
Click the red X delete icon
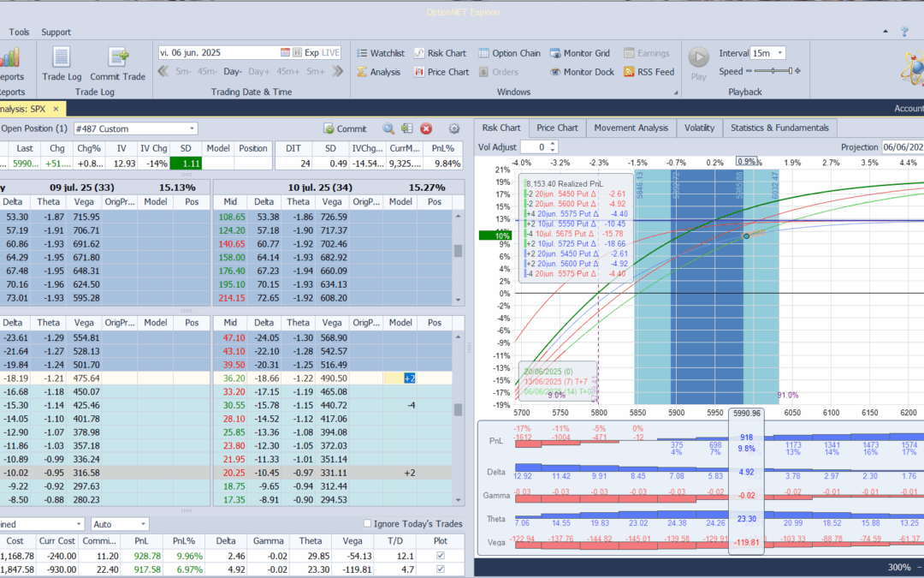click(426, 128)
